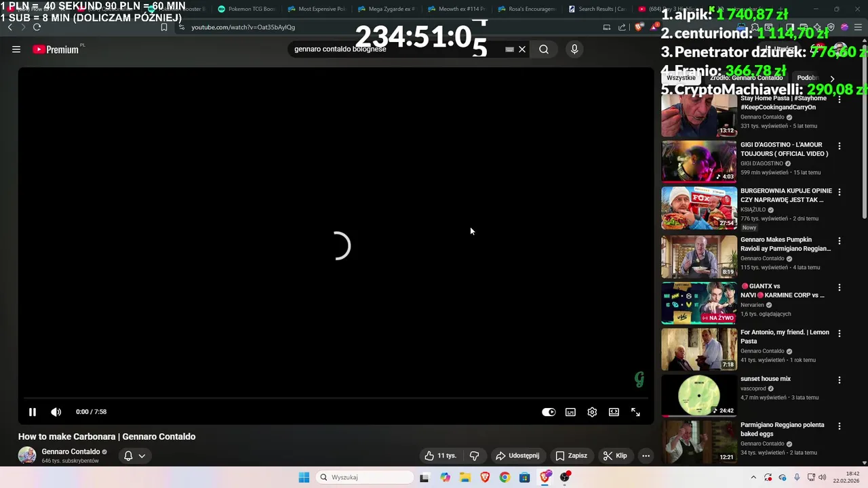The image size is (868, 488).
Task: Open the notification bell dropdown for the channel
Action: tap(134, 455)
